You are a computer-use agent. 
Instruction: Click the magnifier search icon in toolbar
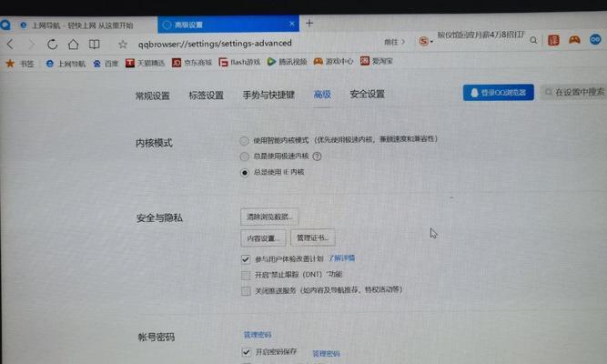coord(533,40)
